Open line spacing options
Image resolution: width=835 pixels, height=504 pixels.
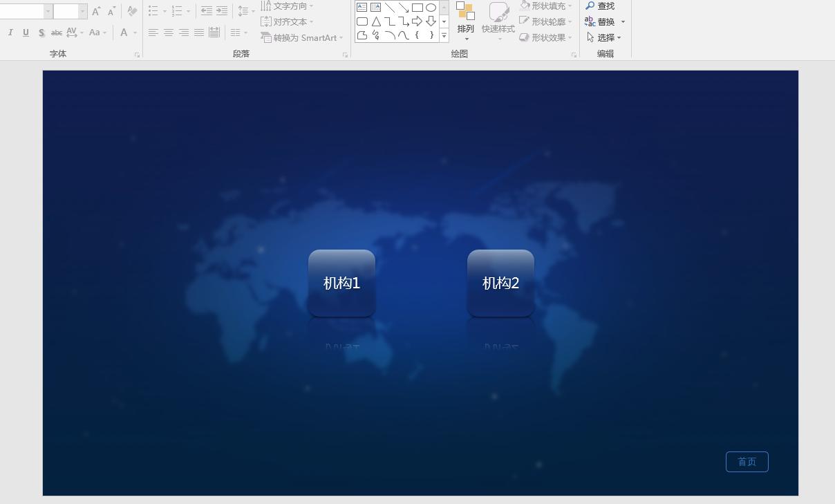245,11
